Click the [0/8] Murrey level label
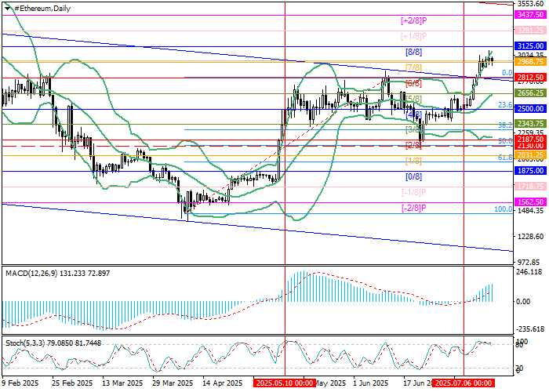The height and width of the screenshot is (392, 549). pyautogui.click(x=413, y=176)
